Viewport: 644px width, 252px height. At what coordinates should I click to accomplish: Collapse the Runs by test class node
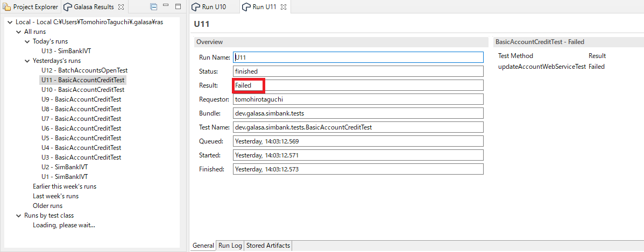18,215
